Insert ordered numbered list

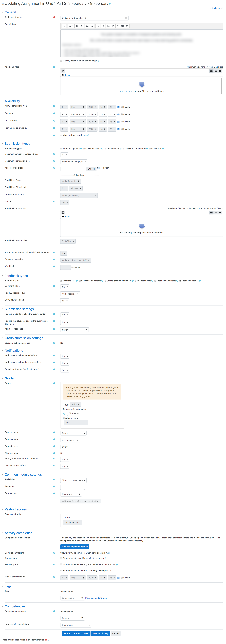(x=92, y=26)
